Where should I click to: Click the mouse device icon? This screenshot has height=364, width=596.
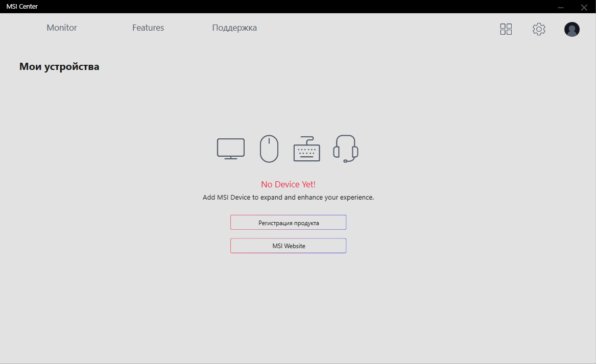pos(269,149)
